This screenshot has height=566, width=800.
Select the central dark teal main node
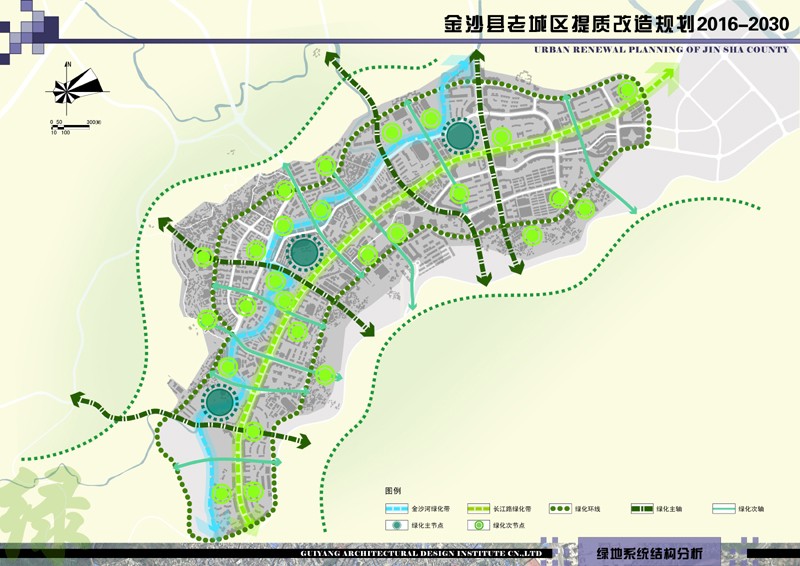(303, 253)
